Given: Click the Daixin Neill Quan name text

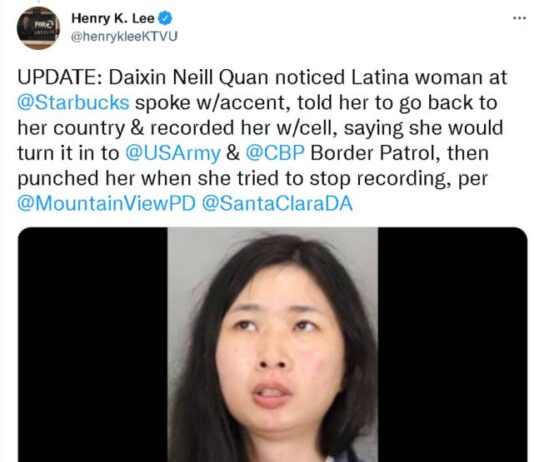Looking at the screenshot, I should coord(189,77).
